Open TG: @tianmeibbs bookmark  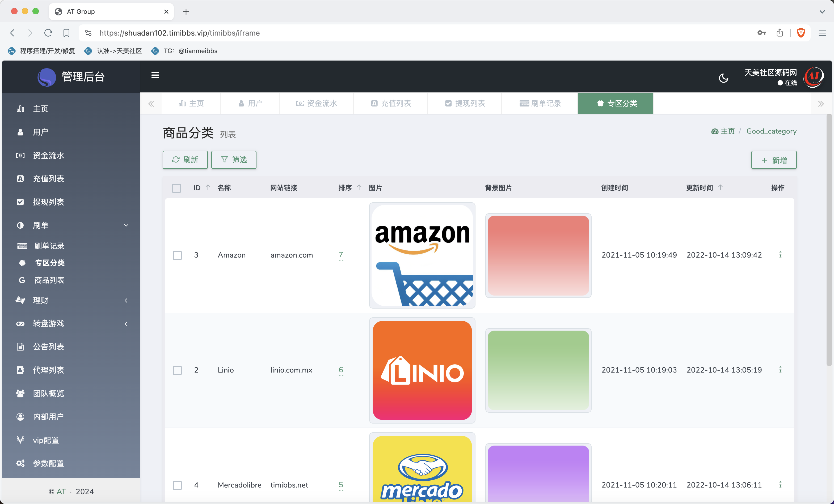click(x=184, y=51)
